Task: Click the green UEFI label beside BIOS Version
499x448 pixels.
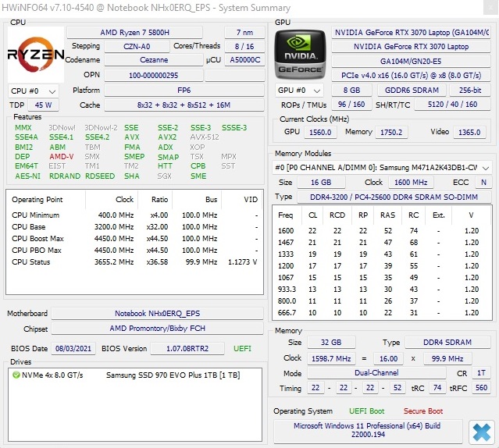Action: click(242, 348)
